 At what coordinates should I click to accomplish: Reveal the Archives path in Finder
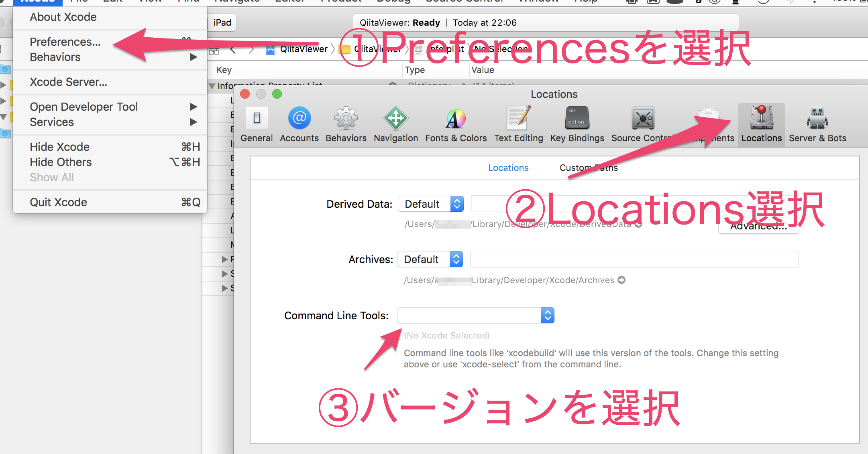pyautogui.click(x=621, y=280)
